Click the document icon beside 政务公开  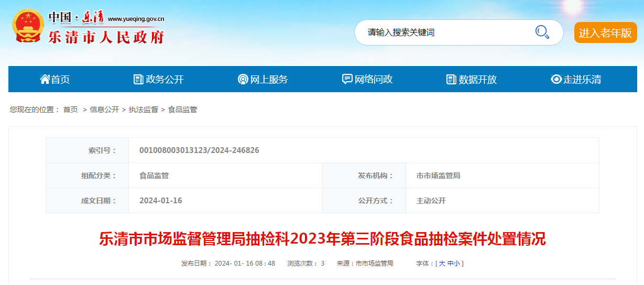click(138, 79)
